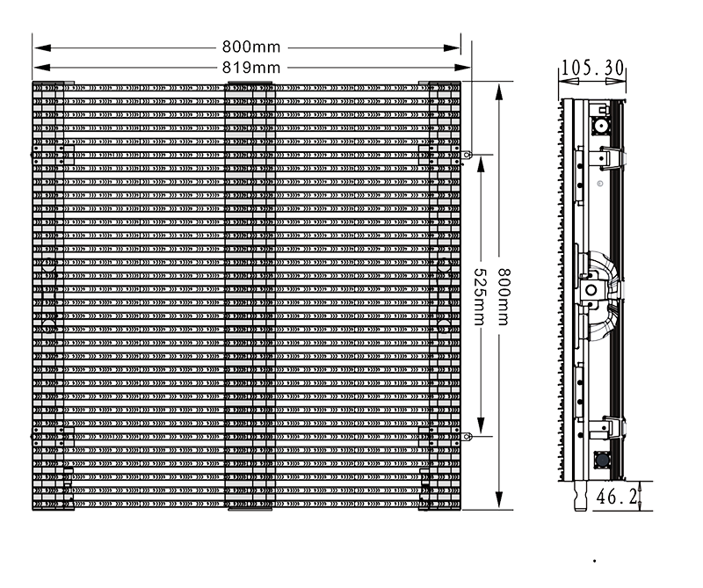
Task: Click the top-left black mounting tab
Action: click(69, 80)
